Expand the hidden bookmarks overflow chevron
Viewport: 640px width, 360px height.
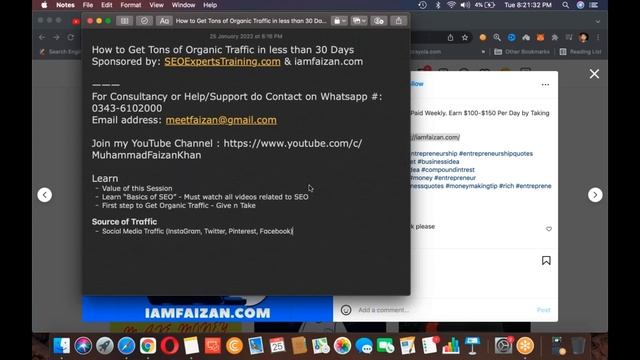click(x=483, y=52)
